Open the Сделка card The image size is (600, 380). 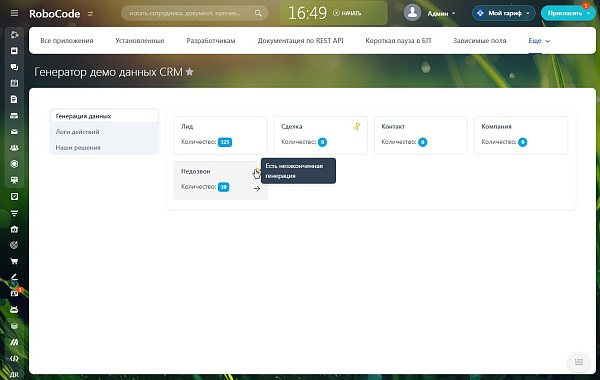tap(321, 135)
